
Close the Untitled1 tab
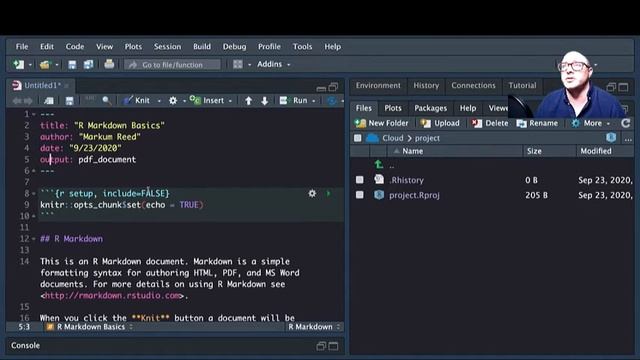pyautogui.click(x=67, y=85)
